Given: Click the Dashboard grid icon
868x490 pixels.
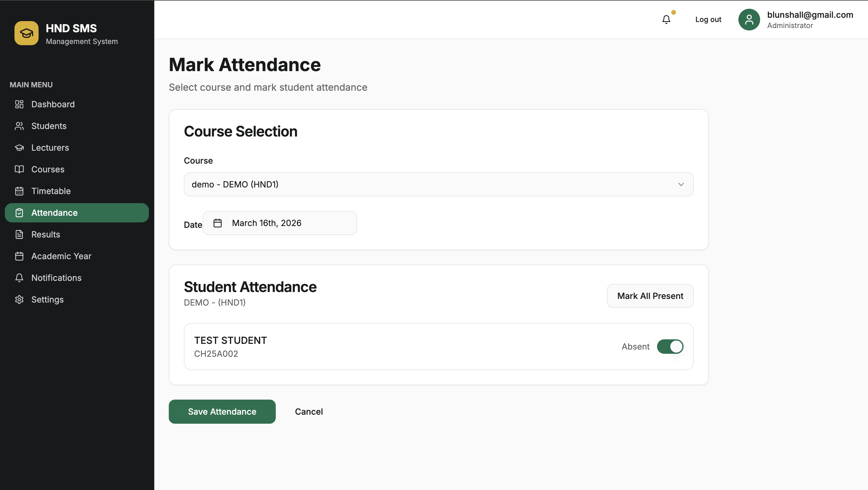Looking at the screenshot, I should pos(19,104).
